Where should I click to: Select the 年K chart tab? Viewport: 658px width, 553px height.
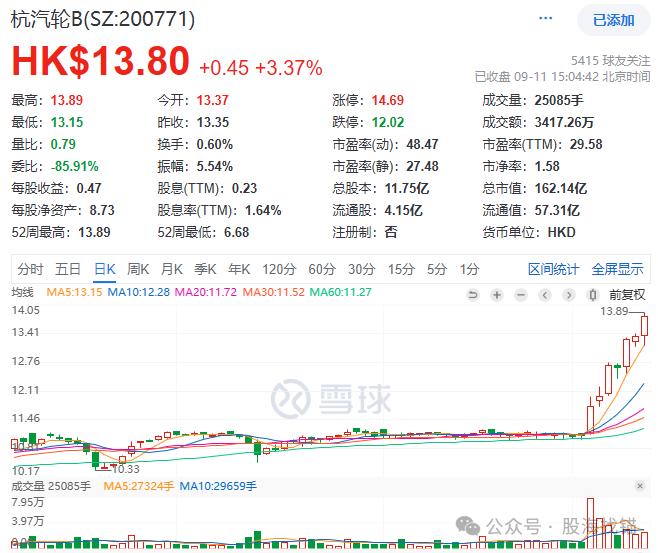coord(239,269)
